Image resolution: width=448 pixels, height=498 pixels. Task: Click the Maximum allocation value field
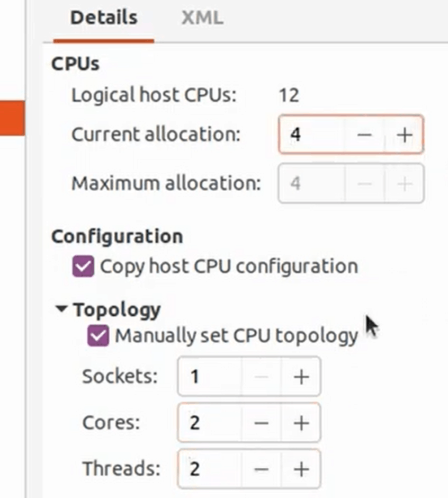[312, 183]
